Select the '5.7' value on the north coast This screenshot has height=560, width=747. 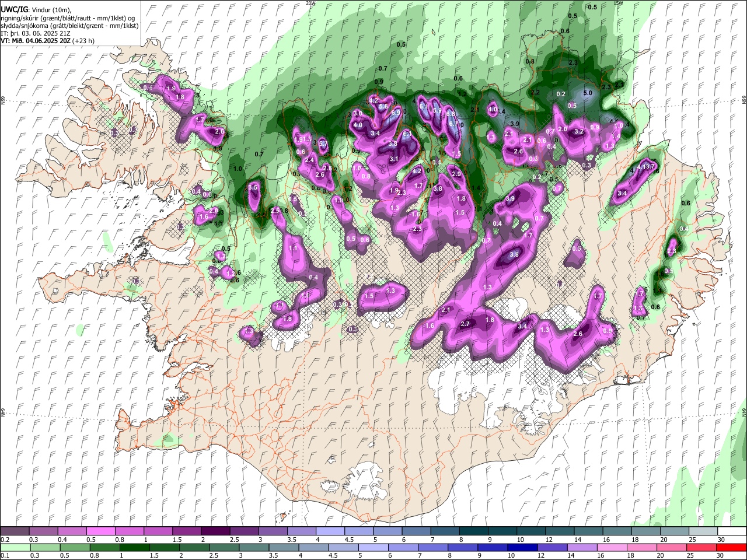pos(324,144)
